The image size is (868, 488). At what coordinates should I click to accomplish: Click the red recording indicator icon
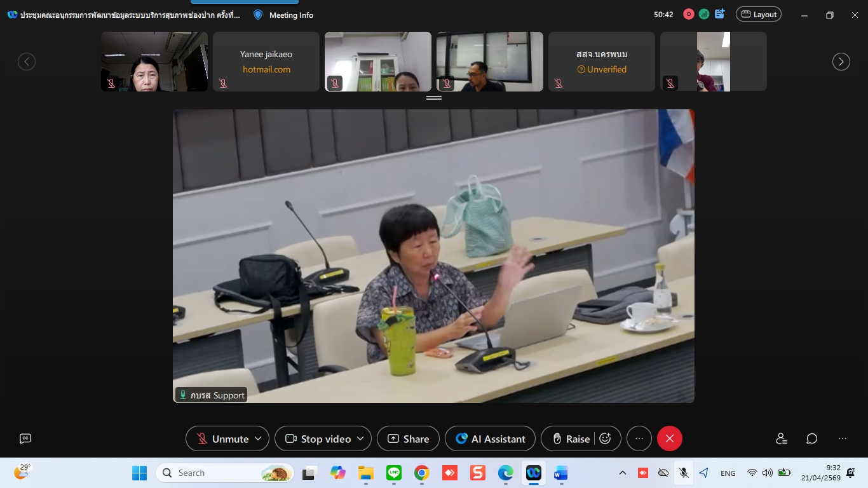pyautogui.click(x=688, y=14)
